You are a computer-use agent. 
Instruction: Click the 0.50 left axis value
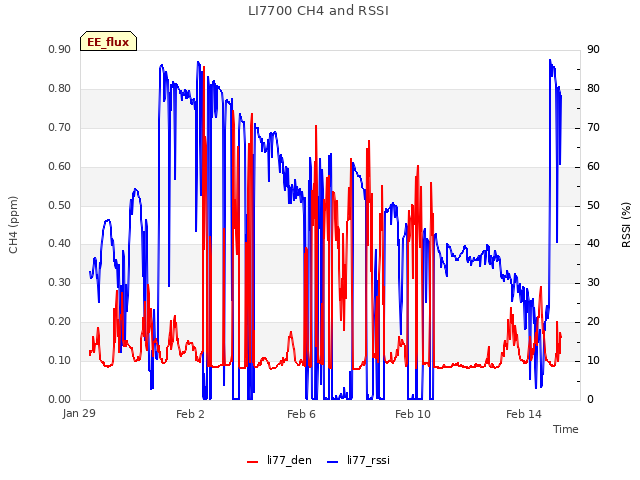click(60, 205)
